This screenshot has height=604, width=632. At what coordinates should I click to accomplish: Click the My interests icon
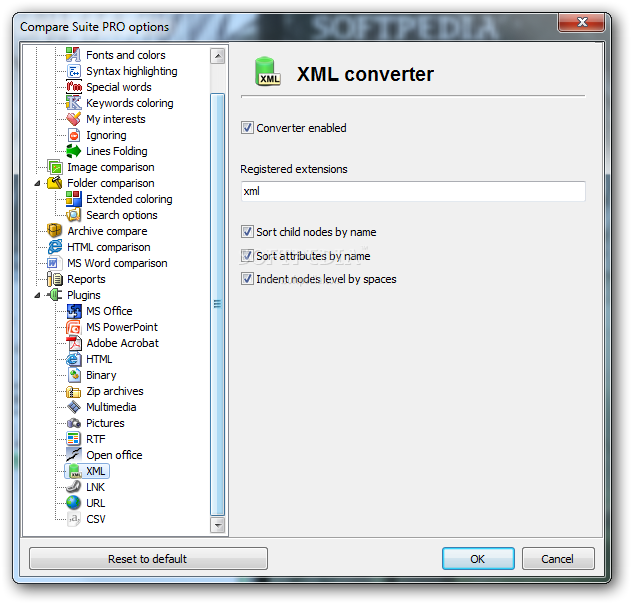[73, 119]
